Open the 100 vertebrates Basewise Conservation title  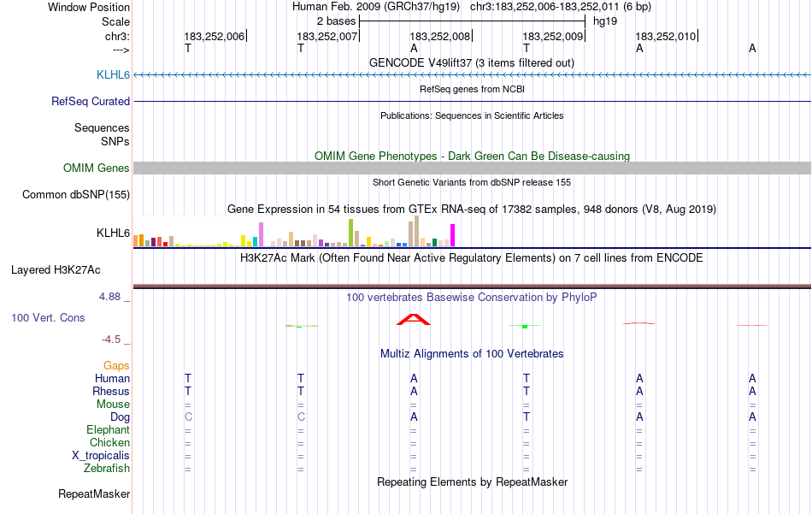472,298
